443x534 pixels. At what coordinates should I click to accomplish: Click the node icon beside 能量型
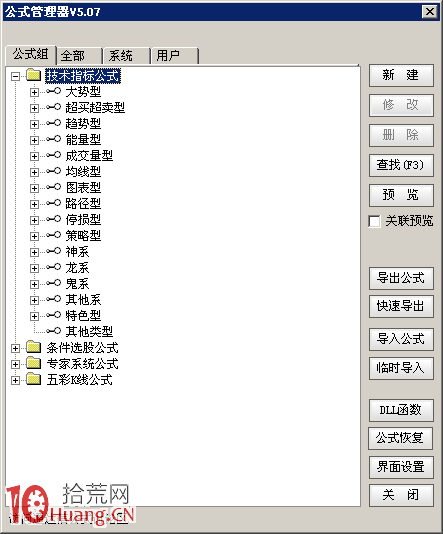click(53, 139)
